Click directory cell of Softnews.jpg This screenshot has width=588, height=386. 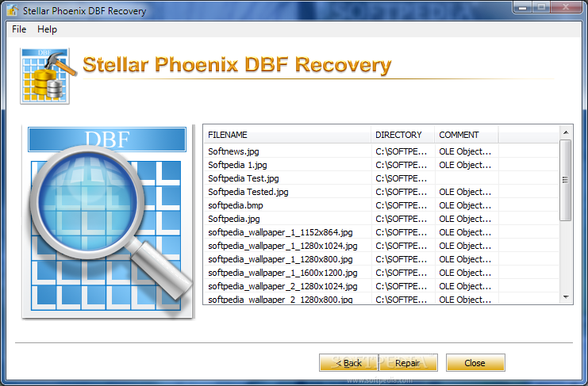pyautogui.click(x=402, y=151)
